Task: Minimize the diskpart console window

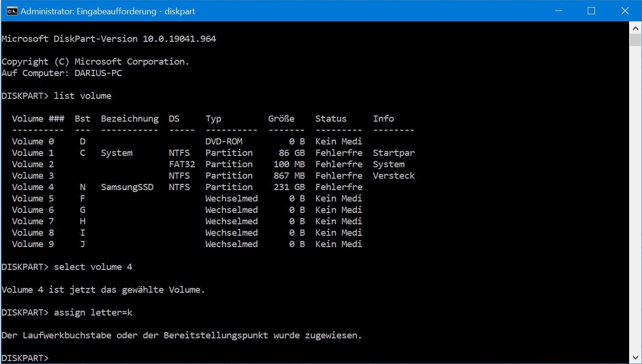Action: (x=557, y=11)
